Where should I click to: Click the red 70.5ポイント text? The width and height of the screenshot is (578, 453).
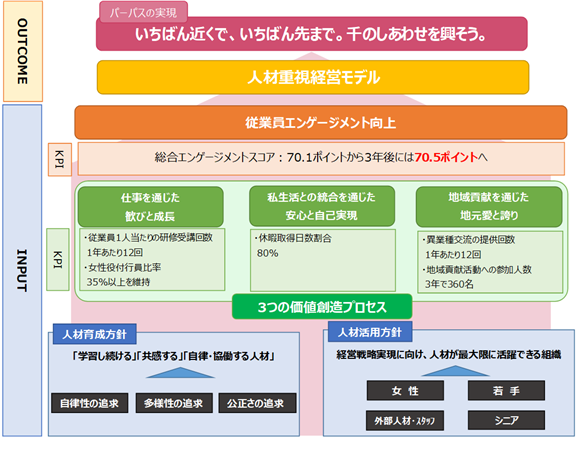coord(446,157)
